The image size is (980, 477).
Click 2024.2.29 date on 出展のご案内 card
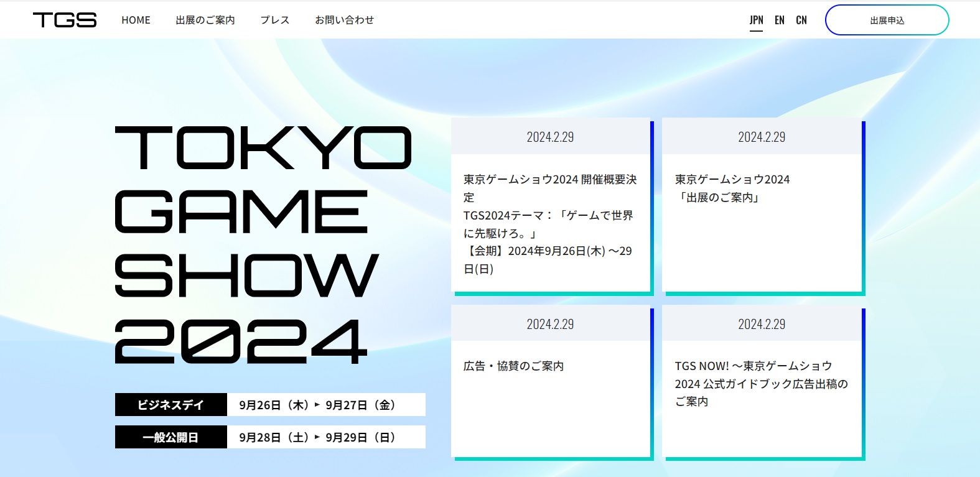[x=762, y=137]
